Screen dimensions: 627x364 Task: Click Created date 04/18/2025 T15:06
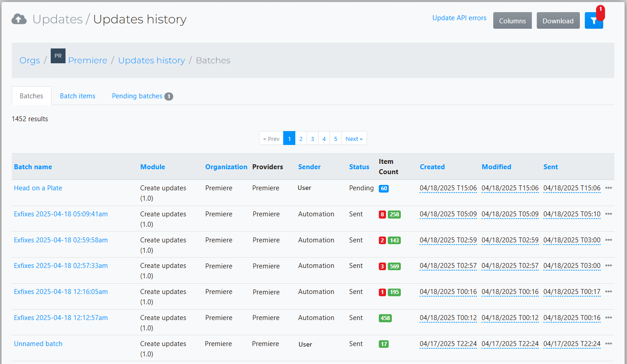click(448, 188)
